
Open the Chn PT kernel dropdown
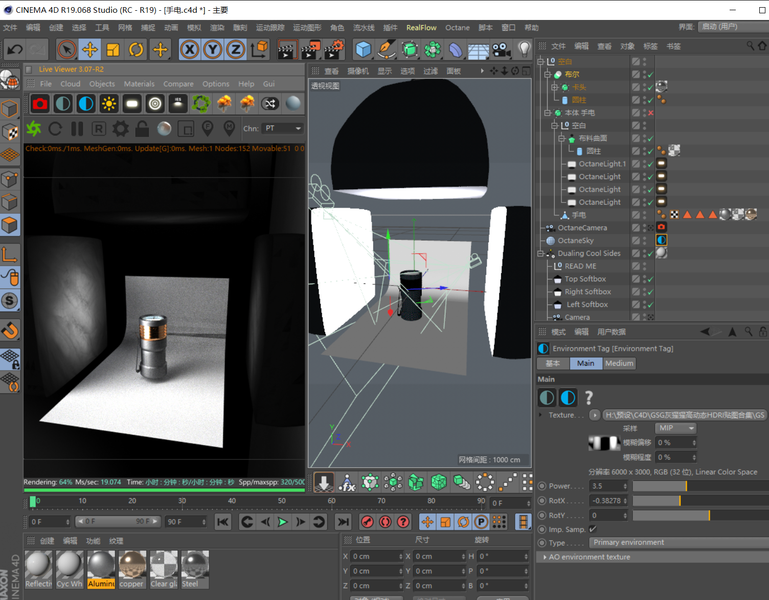pyautogui.click(x=283, y=129)
